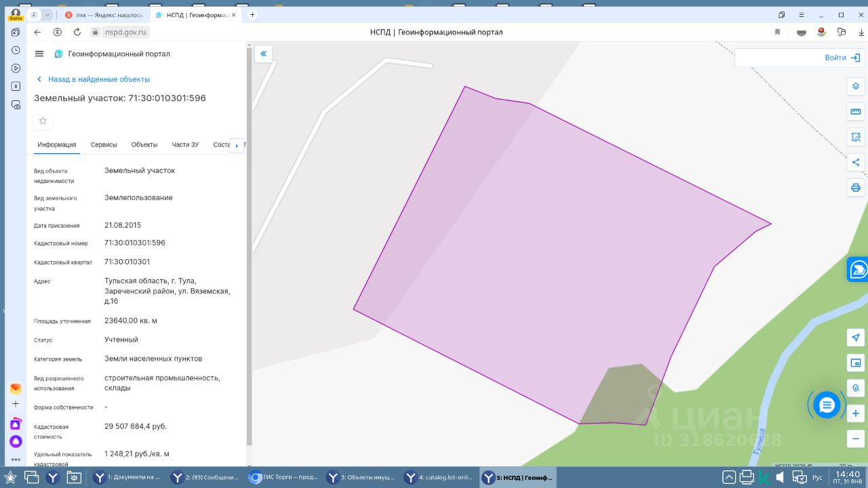Open the sidebar tabs panel icon
The height and width of the screenshot is (488, 868).
(16, 32)
